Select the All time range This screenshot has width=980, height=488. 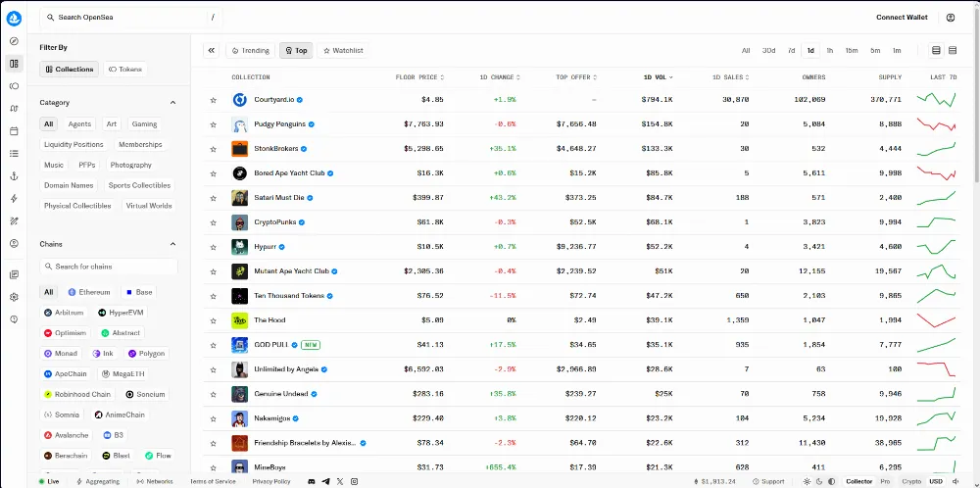(x=746, y=51)
